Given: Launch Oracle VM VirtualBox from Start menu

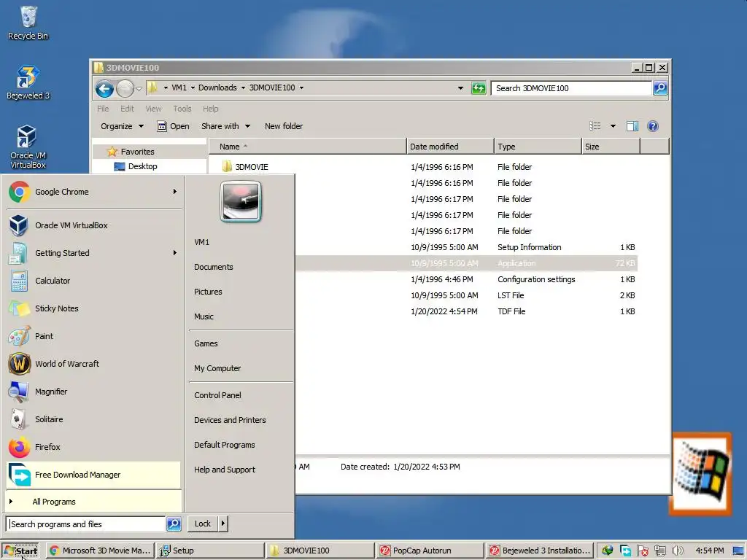Looking at the screenshot, I should click(94, 225).
